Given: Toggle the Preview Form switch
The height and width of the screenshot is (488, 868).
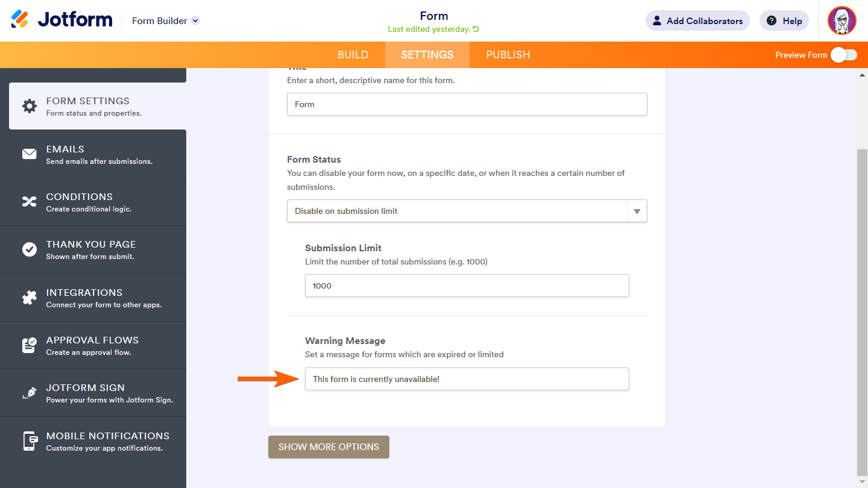Looking at the screenshot, I should pos(843,55).
